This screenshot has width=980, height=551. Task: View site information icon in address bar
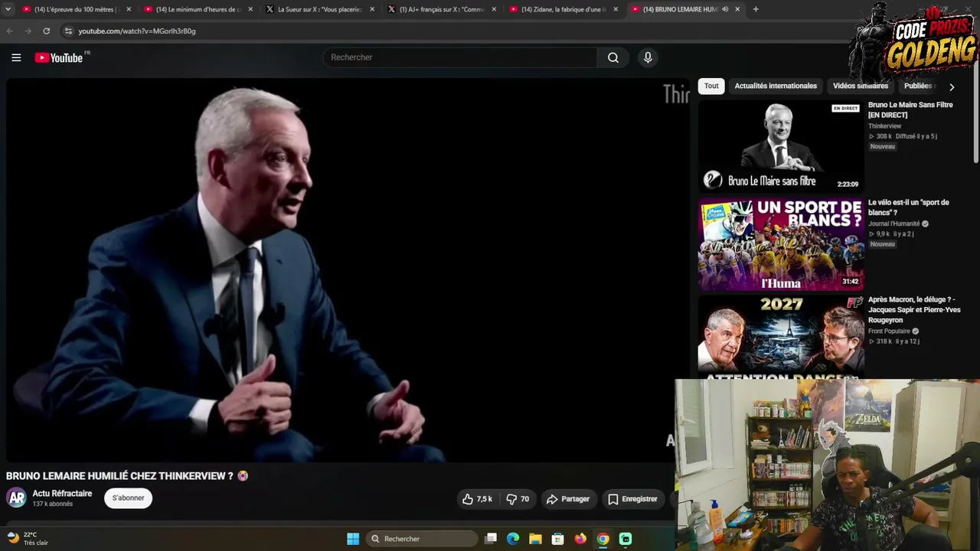(x=68, y=31)
